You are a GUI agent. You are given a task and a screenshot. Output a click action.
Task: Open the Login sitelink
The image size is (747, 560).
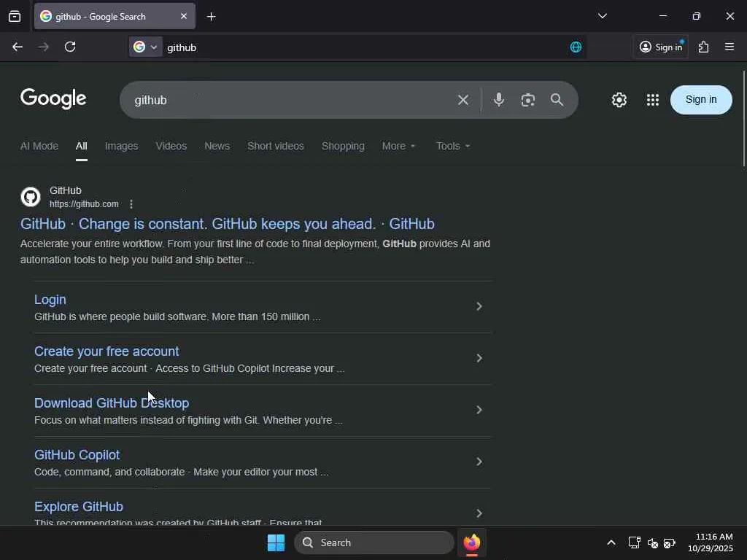(x=50, y=300)
